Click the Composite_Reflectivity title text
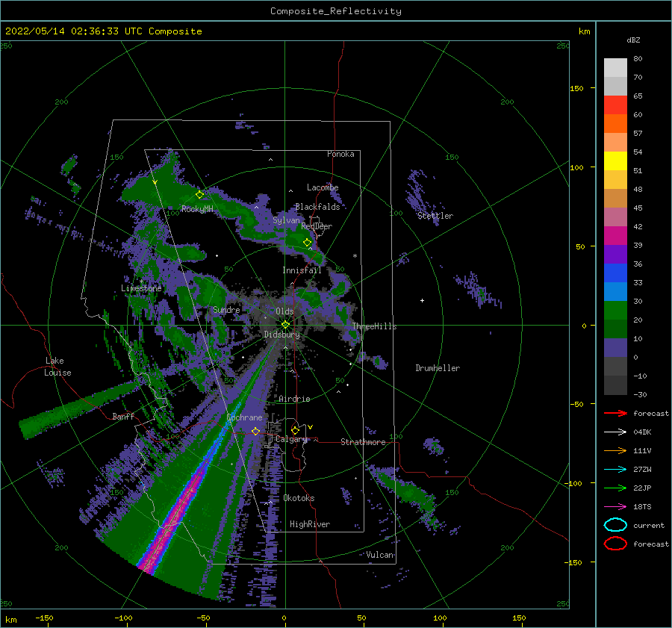 pos(336,11)
